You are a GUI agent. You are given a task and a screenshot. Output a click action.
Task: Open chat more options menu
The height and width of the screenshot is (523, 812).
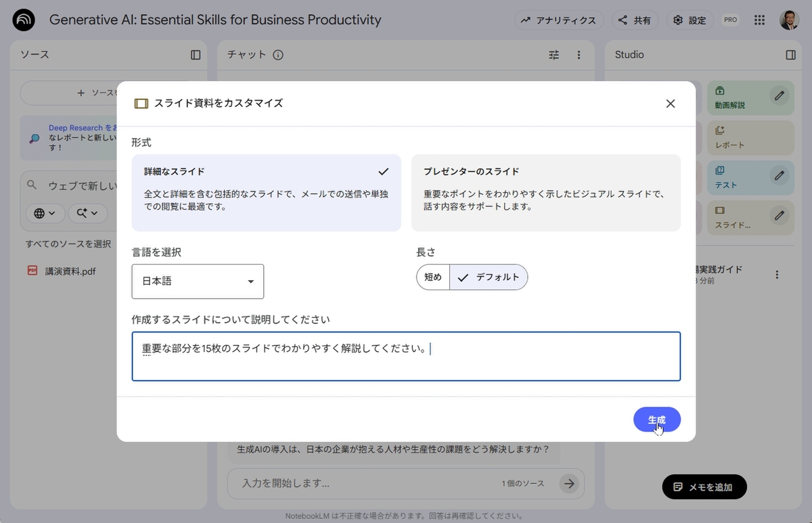pos(579,55)
